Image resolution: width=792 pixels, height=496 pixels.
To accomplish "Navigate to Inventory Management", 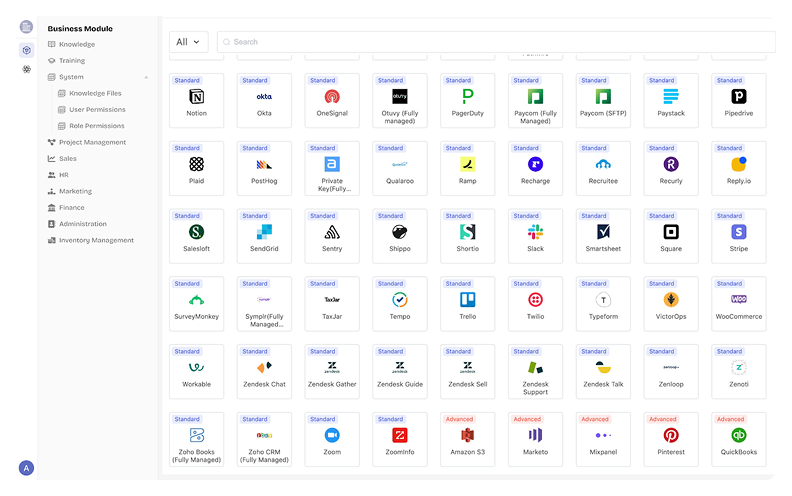I will point(95,240).
